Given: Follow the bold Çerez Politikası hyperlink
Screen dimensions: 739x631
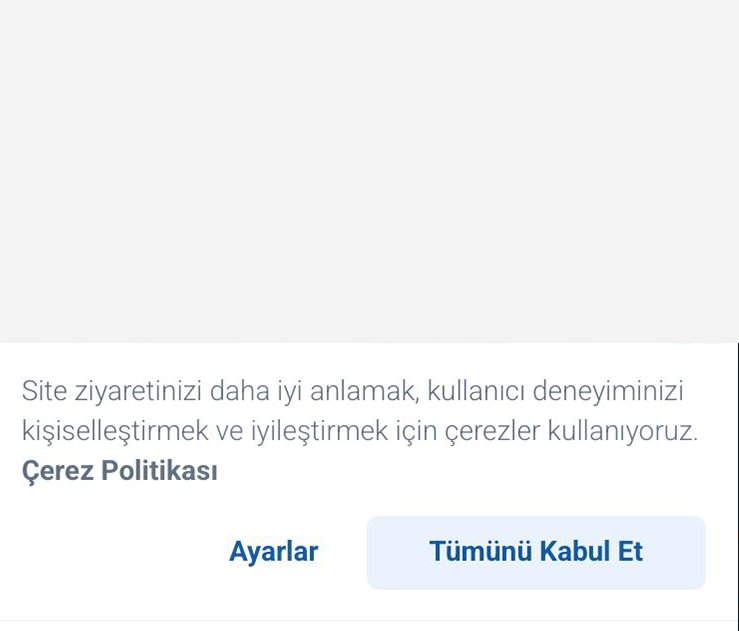Looking at the screenshot, I should coord(119,471).
